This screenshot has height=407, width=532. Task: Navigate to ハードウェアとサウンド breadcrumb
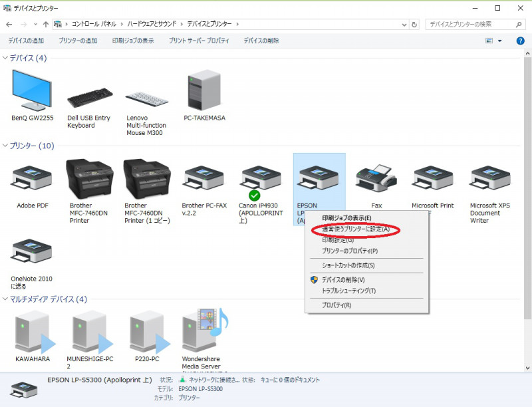tap(152, 24)
